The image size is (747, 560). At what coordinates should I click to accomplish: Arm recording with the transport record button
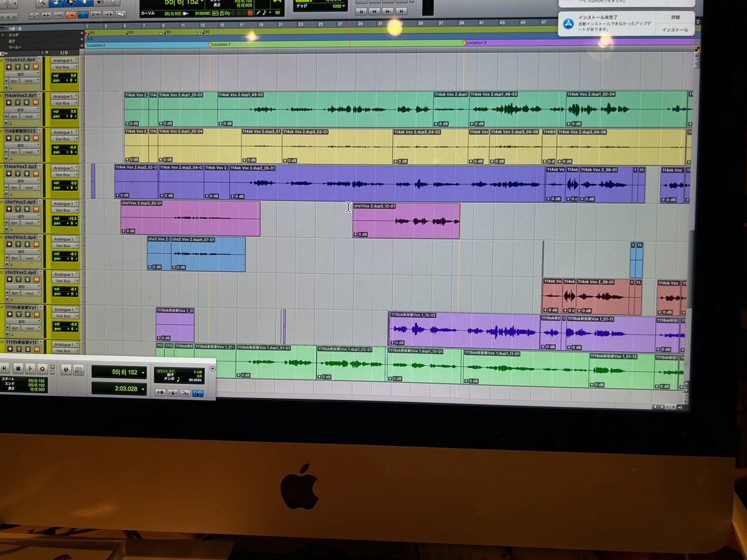[42, 368]
